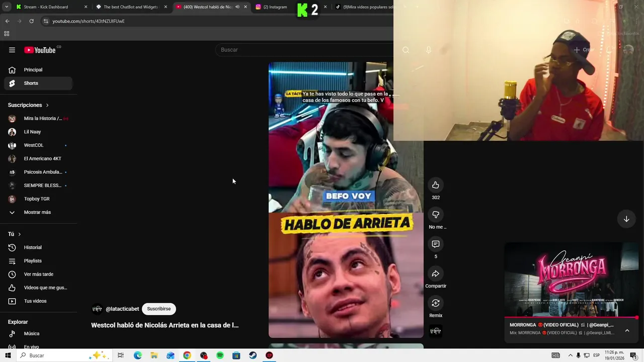Open Task View on the taskbar
The image size is (644, 362).
[121, 355]
